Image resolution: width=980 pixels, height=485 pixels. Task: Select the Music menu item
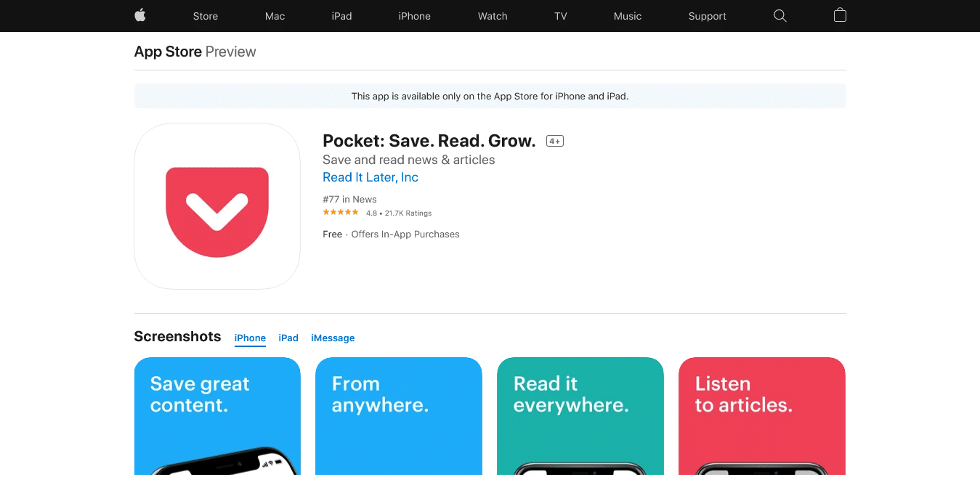click(627, 15)
